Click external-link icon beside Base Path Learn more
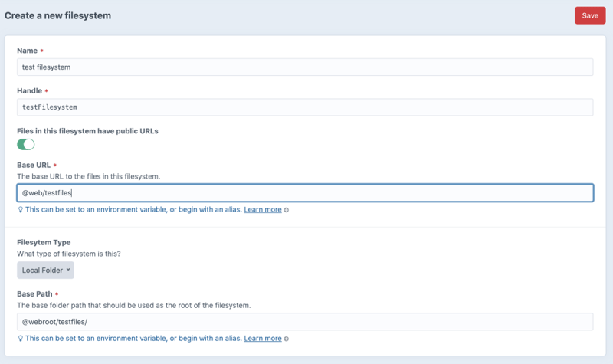This screenshot has height=364, width=613. click(287, 339)
